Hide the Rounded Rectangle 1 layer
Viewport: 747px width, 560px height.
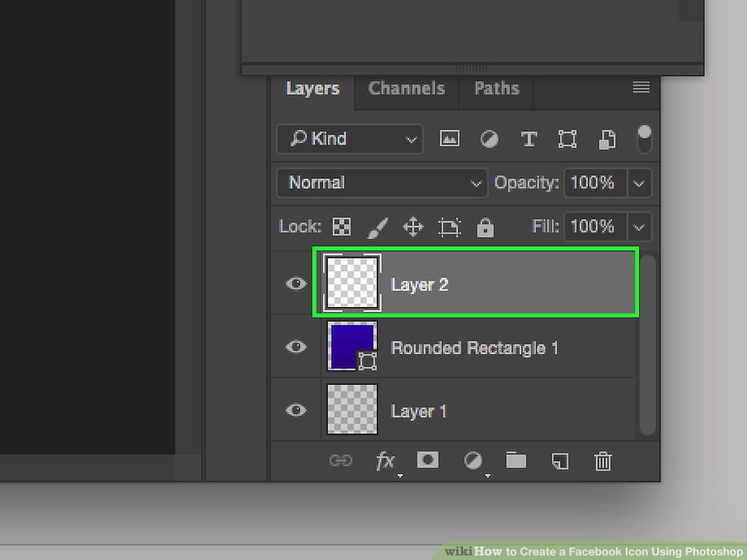295,347
